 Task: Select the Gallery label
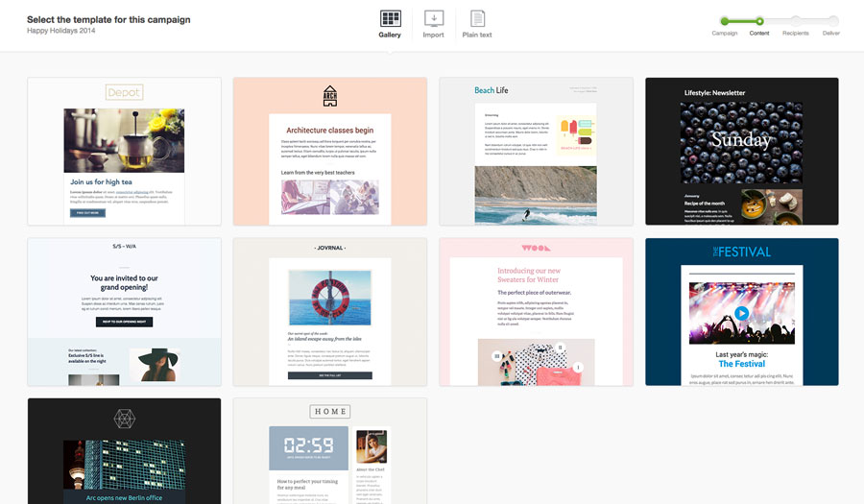click(390, 35)
